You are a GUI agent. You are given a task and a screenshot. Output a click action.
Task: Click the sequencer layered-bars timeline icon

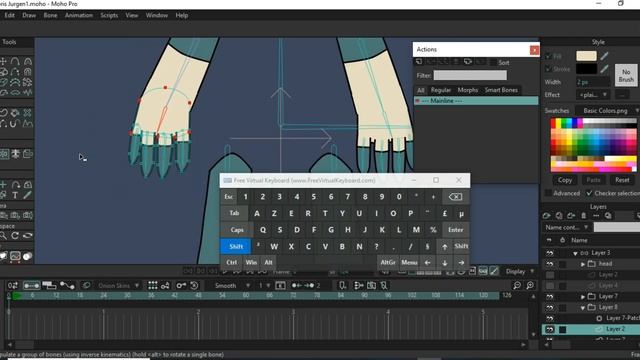pos(49,285)
